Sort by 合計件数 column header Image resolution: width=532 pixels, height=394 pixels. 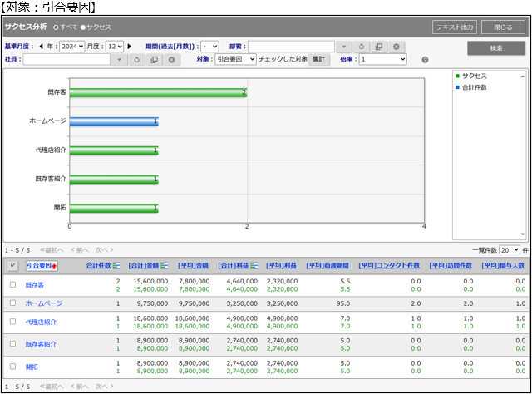(x=98, y=266)
